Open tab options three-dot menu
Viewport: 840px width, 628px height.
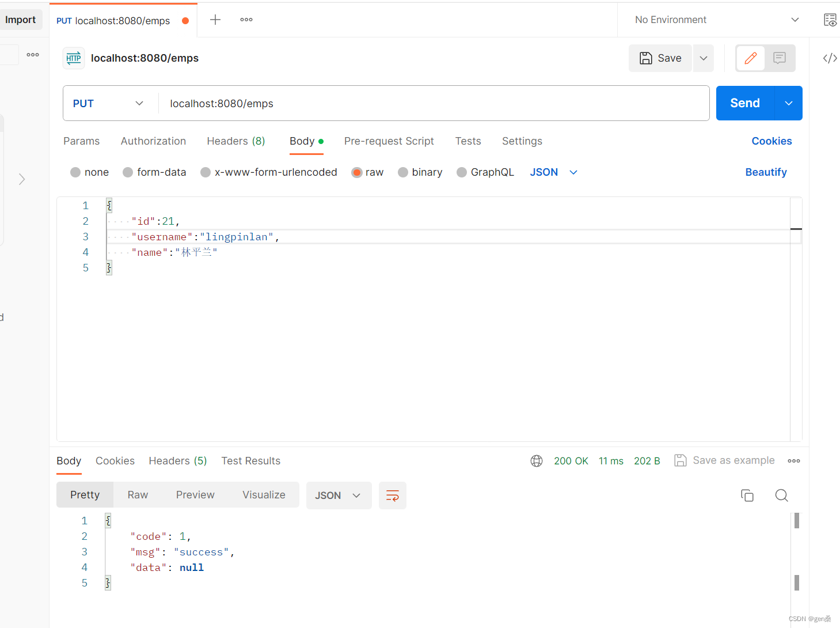[246, 20]
